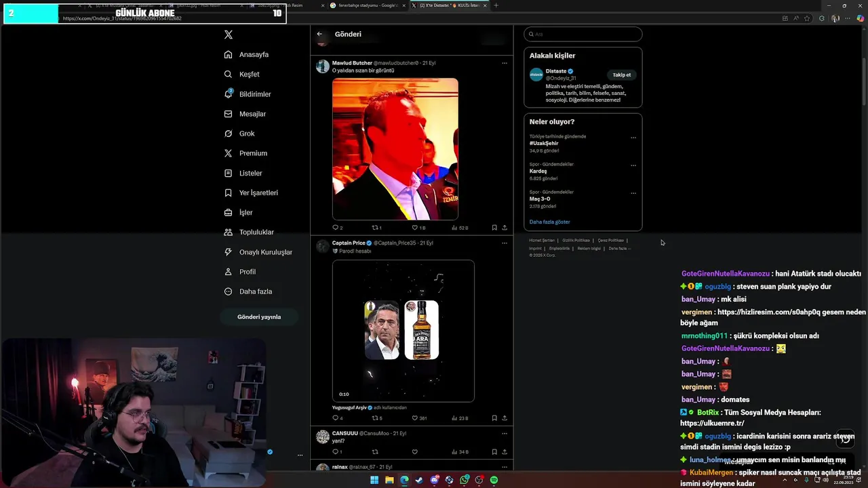Open Keşfet explore search page
This screenshot has width=868, height=488.
click(x=242, y=74)
